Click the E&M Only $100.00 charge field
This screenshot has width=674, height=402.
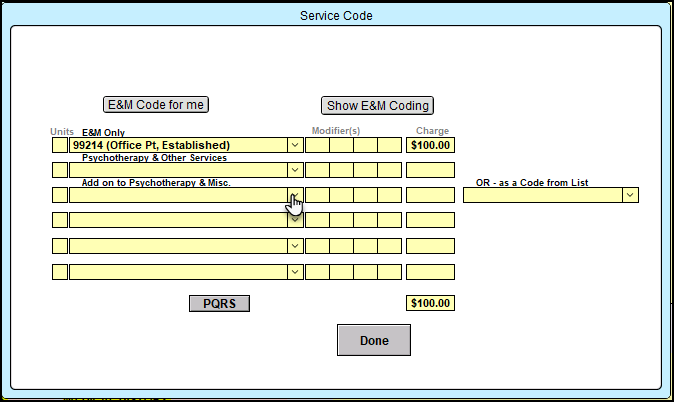coord(430,145)
